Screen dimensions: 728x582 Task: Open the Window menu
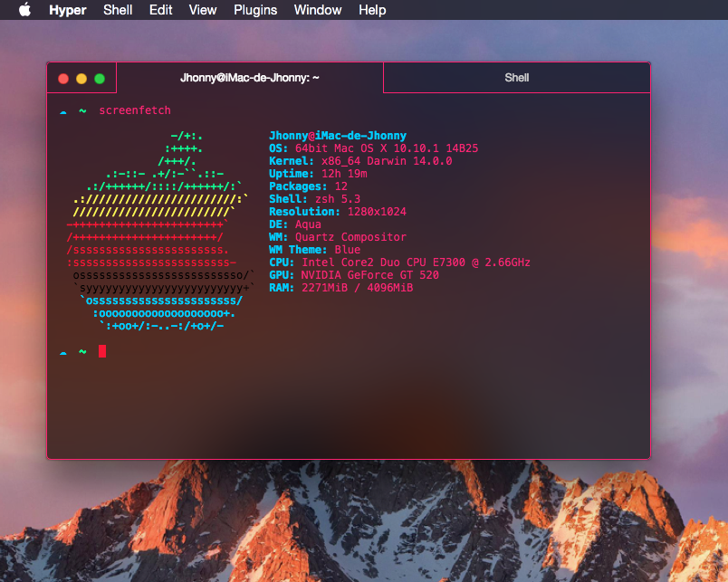pyautogui.click(x=318, y=10)
